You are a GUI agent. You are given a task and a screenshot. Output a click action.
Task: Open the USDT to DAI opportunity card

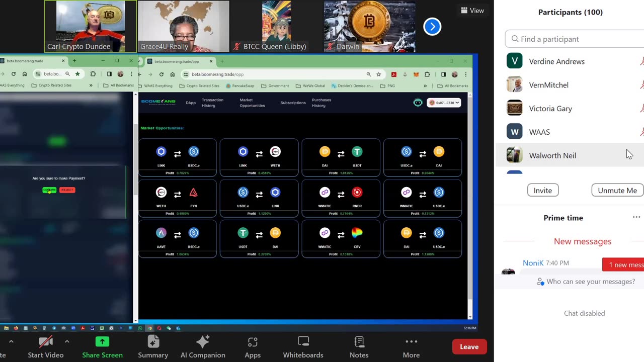click(259, 239)
